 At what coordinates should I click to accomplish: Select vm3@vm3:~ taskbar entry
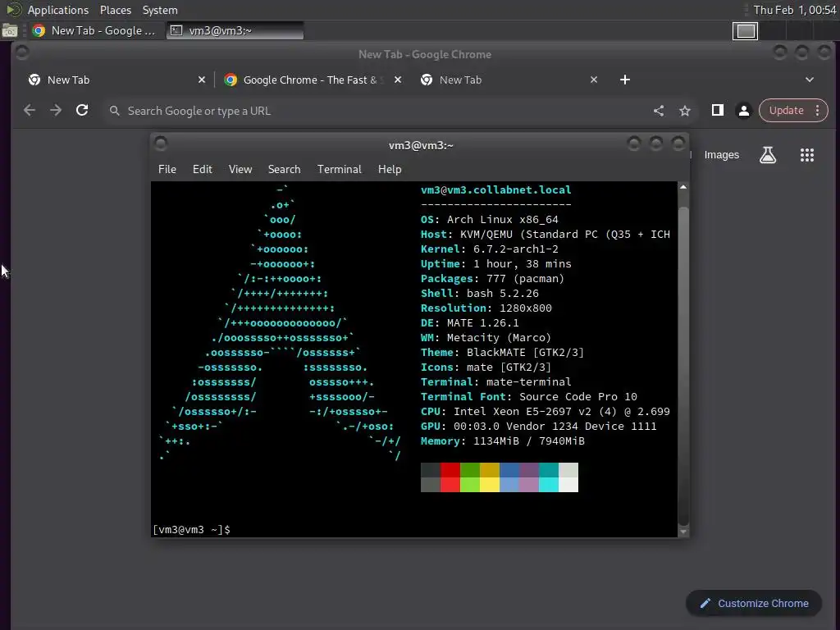(x=235, y=30)
